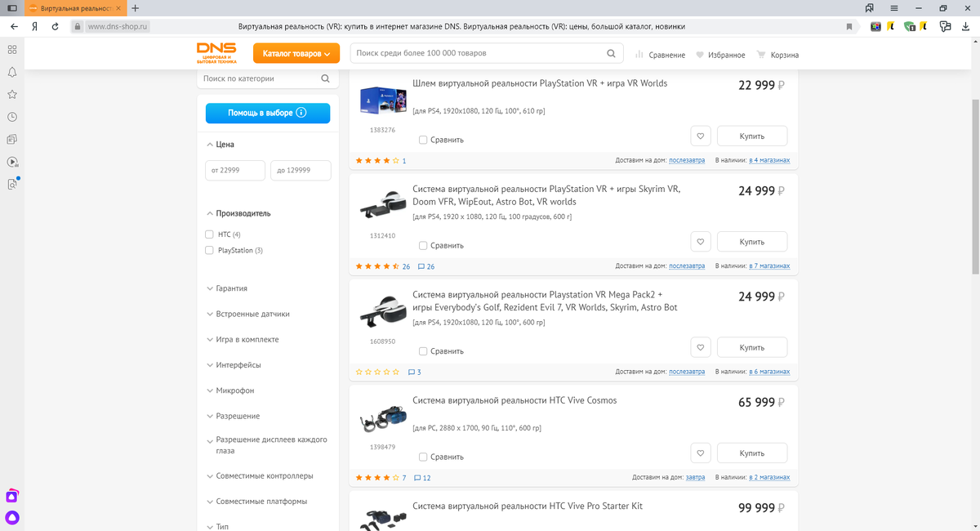Focus the maximum price field 'до 129999'
The width and height of the screenshot is (980, 531).
[301, 170]
